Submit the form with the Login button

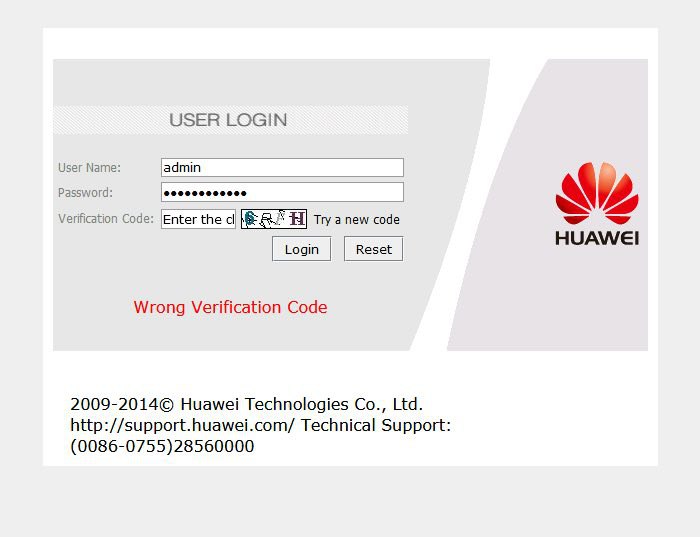tap(301, 249)
